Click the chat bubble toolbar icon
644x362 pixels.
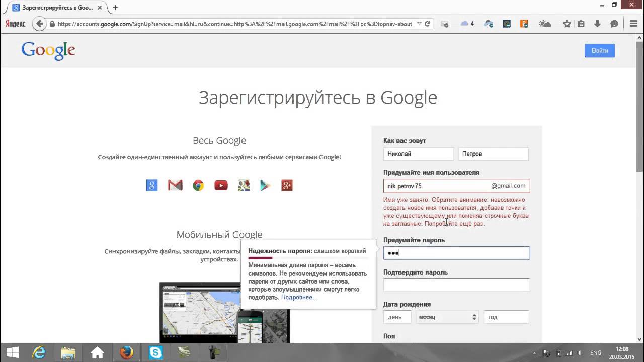[614, 24]
